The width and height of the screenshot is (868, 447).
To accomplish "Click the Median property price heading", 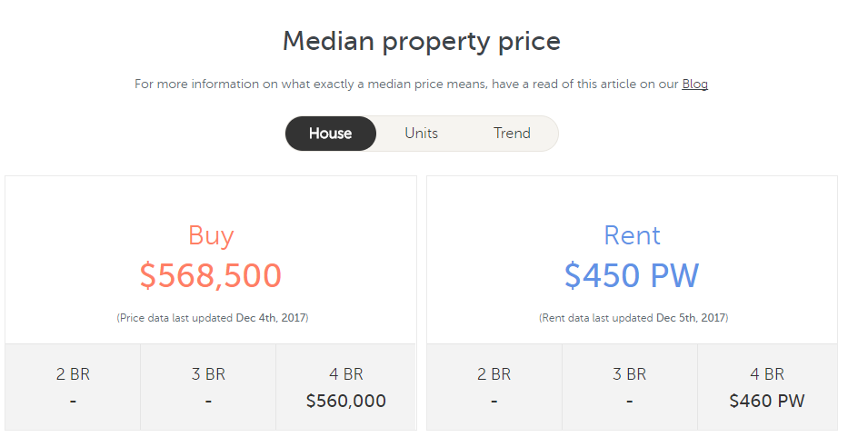I will 422,41.
